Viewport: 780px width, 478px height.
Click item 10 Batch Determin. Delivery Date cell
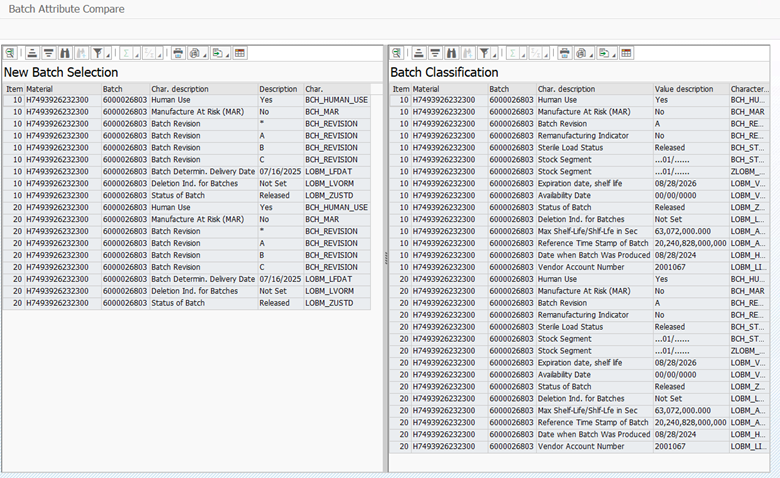pyautogui.click(x=203, y=172)
